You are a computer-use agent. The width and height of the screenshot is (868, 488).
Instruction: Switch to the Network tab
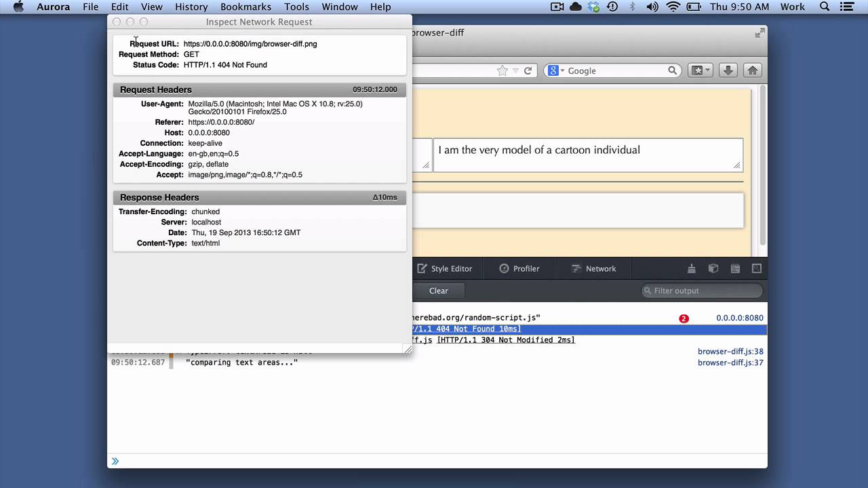tap(593, 268)
